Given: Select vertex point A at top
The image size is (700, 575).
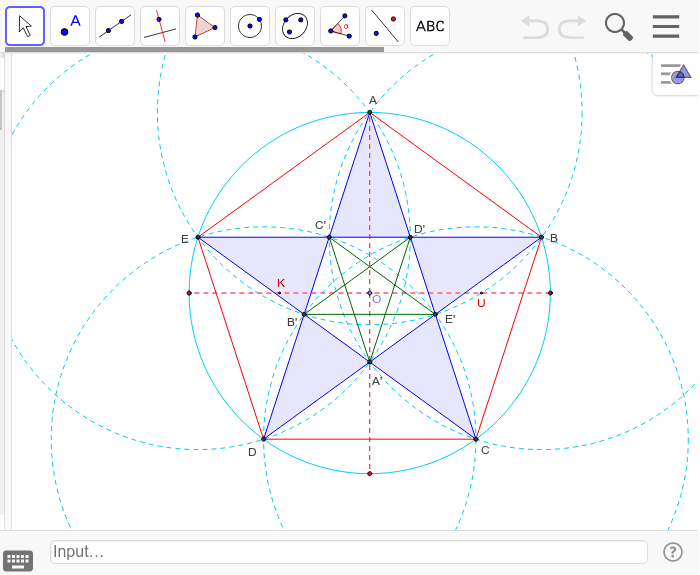Looking at the screenshot, I should click(x=370, y=112).
